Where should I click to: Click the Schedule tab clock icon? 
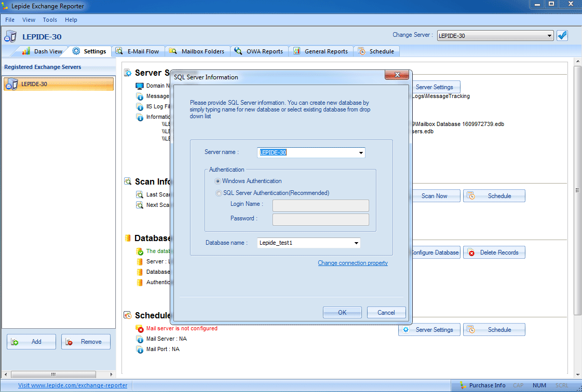click(361, 51)
